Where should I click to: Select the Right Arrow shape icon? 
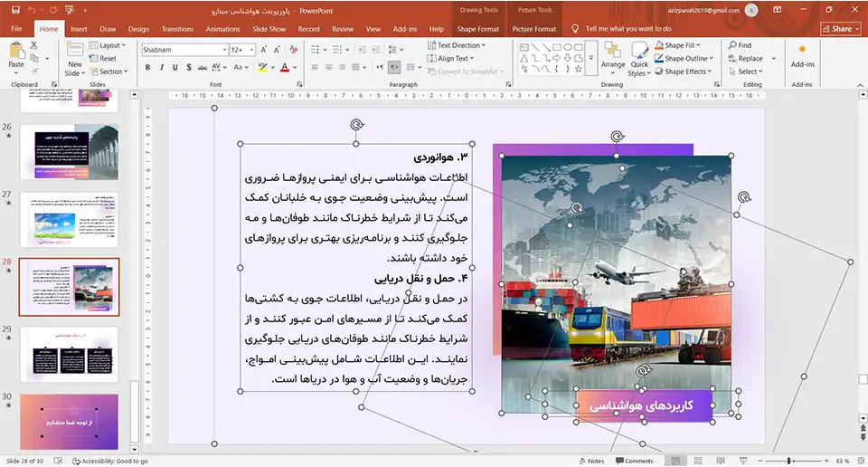click(556, 58)
